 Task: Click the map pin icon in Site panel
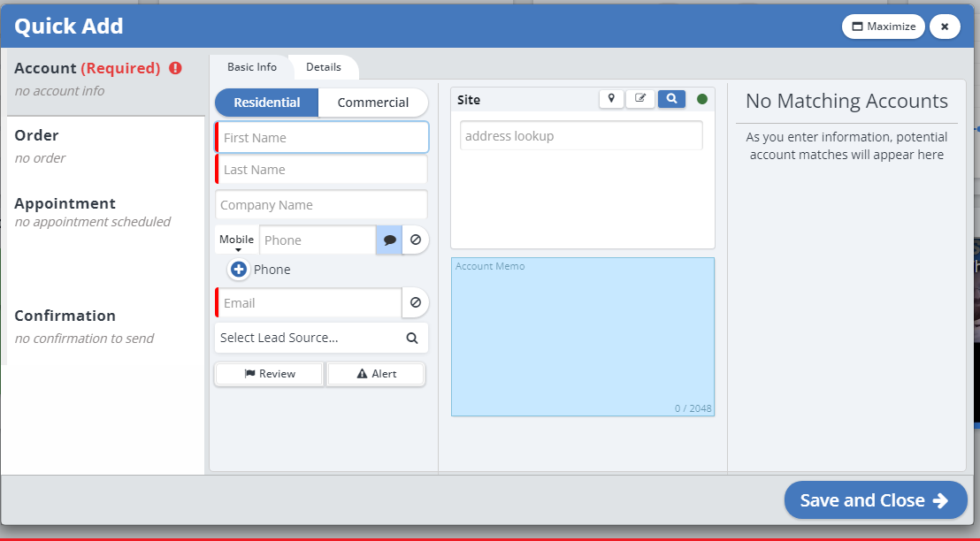pyautogui.click(x=611, y=99)
